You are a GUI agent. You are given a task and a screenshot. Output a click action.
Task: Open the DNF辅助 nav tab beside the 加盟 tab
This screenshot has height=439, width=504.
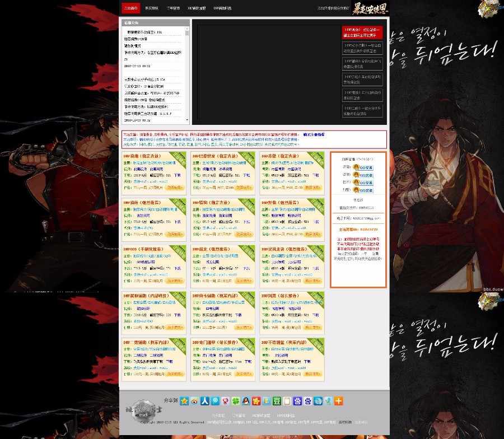(222, 8)
